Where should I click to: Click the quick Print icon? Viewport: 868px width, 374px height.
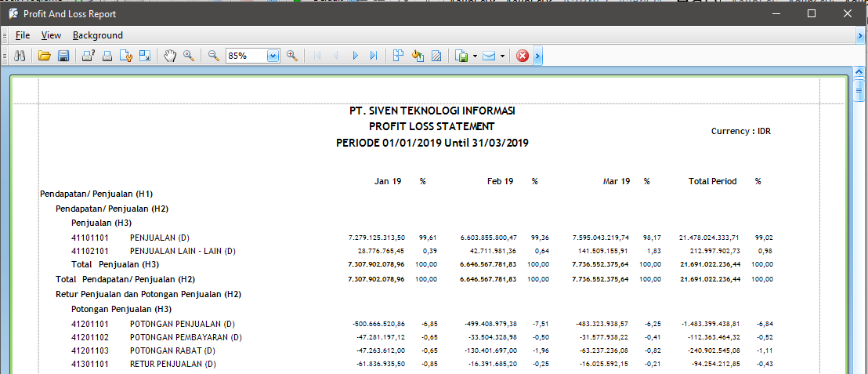pos(107,56)
